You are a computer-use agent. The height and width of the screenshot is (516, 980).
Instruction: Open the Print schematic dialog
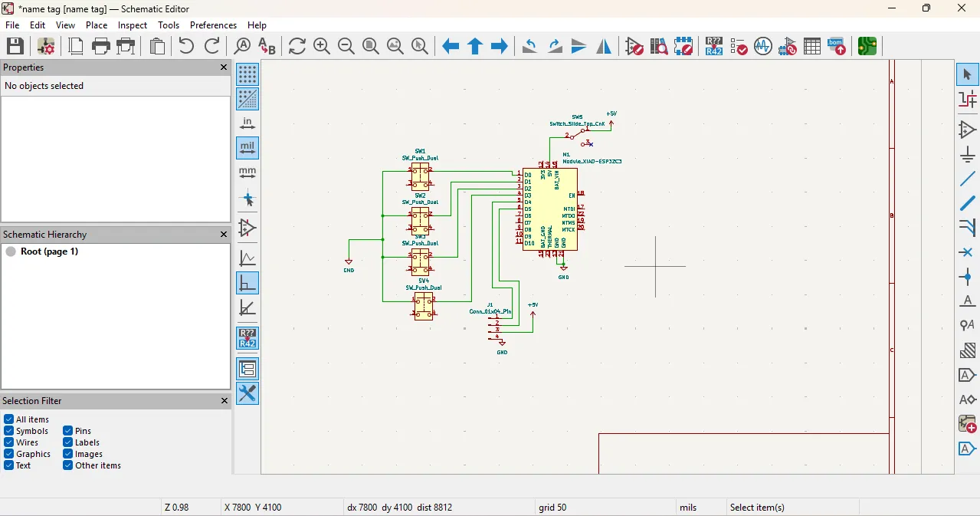point(101,47)
